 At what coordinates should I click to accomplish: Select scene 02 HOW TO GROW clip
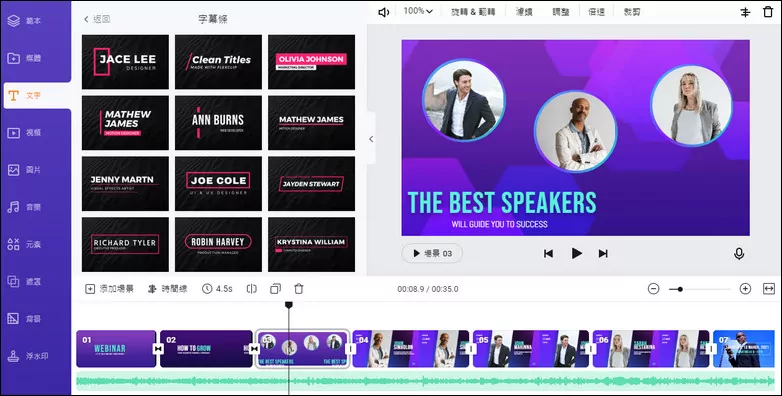tap(206, 349)
